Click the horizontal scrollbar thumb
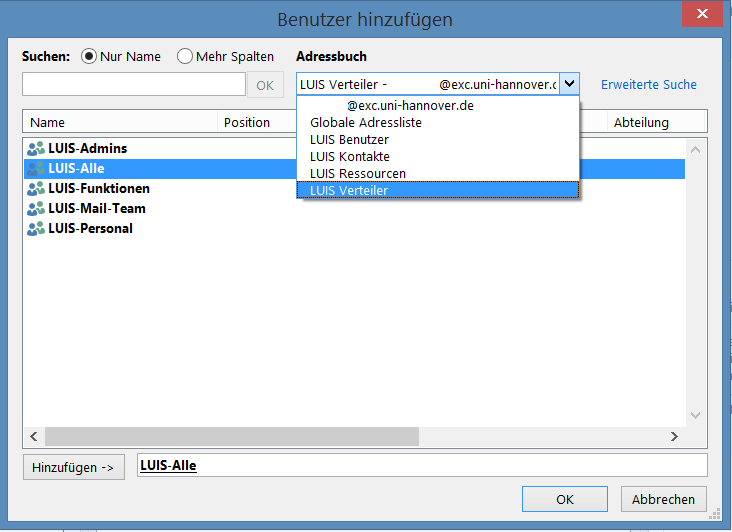732x532 pixels. coord(232,436)
